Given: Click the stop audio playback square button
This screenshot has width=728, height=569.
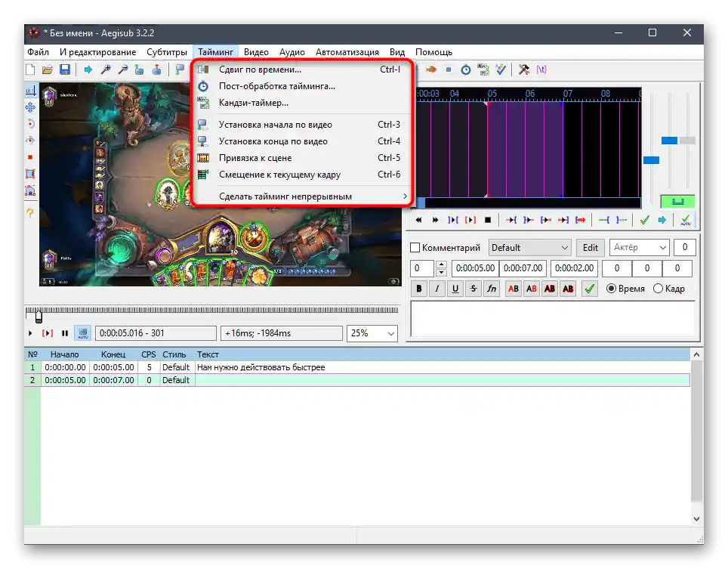Looking at the screenshot, I should point(488,220).
